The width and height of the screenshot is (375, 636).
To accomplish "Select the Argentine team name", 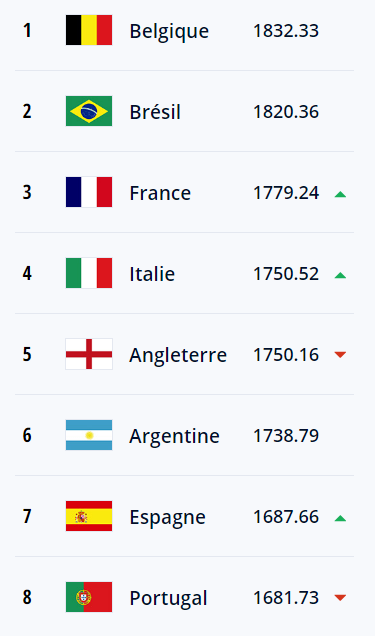I will tap(174, 436).
